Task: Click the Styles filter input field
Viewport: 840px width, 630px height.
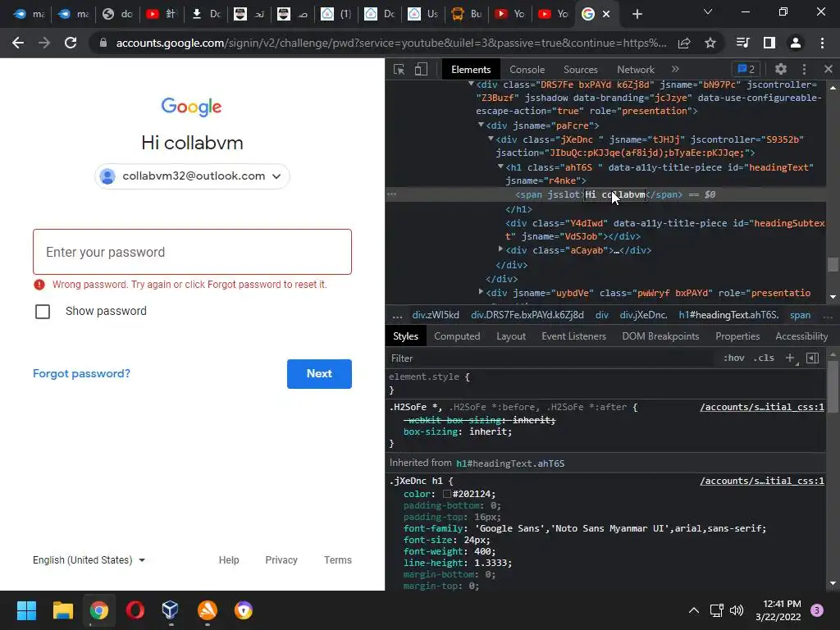Action: (x=552, y=358)
